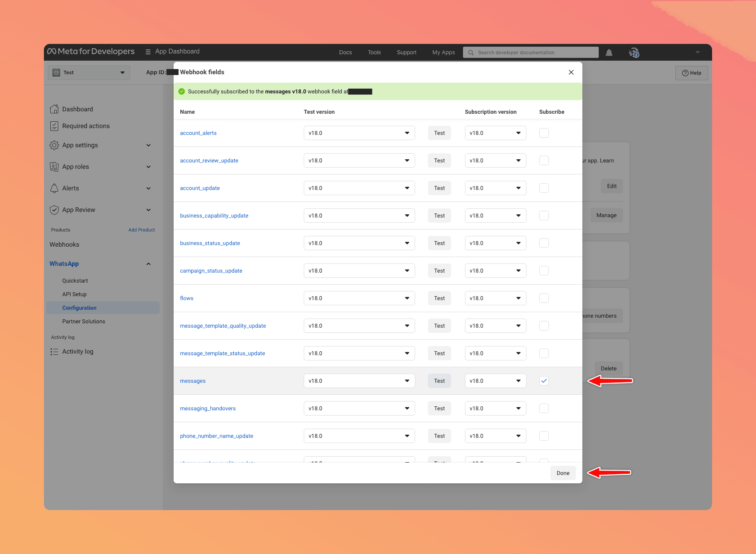Click the search magnifier icon
The height and width of the screenshot is (554, 756).
coord(471,52)
